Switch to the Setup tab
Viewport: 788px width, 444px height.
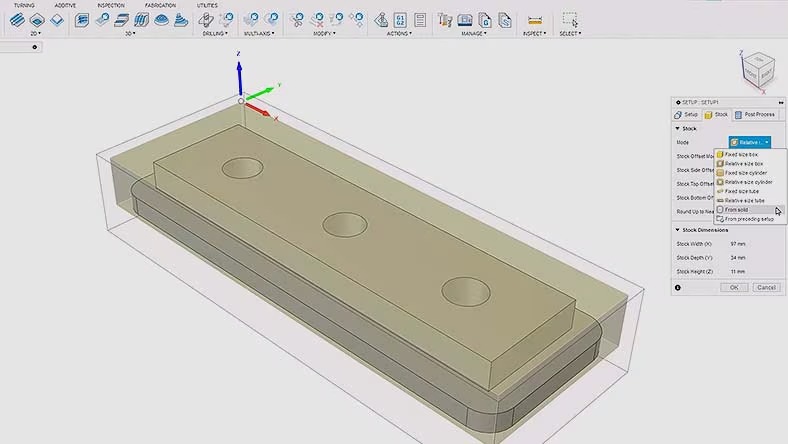pyautogui.click(x=686, y=115)
